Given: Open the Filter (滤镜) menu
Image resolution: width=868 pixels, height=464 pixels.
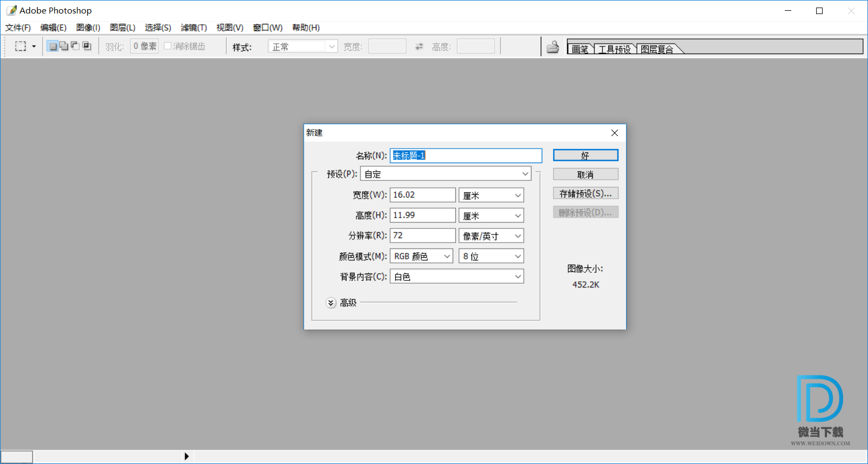Looking at the screenshot, I should click(x=194, y=28).
